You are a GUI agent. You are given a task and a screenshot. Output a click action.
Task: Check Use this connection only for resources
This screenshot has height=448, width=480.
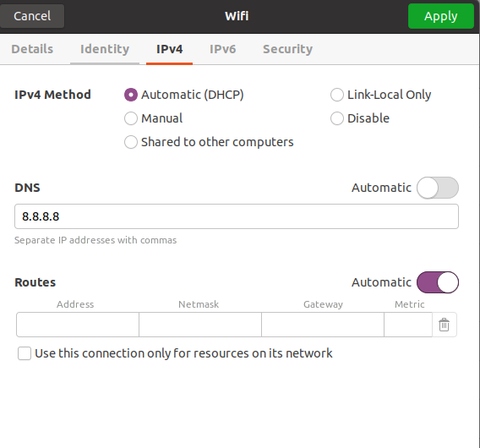pyautogui.click(x=25, y=353)
